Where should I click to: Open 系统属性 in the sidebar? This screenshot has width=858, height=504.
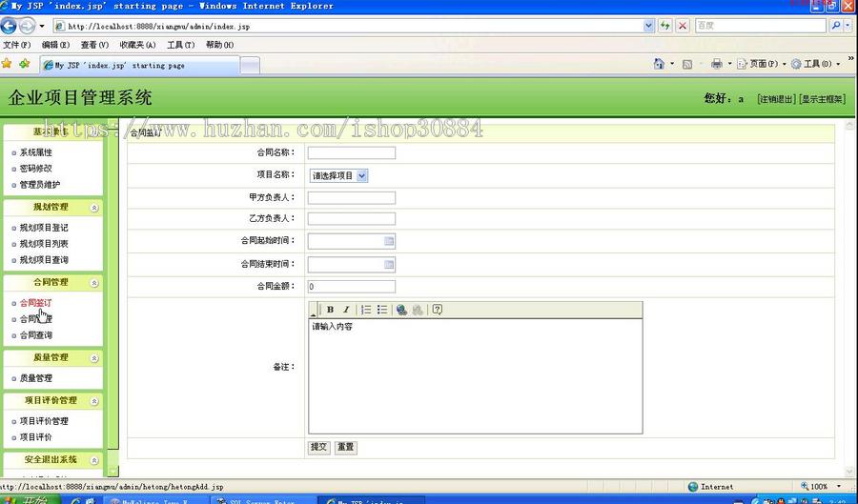(x=35, y=152)
